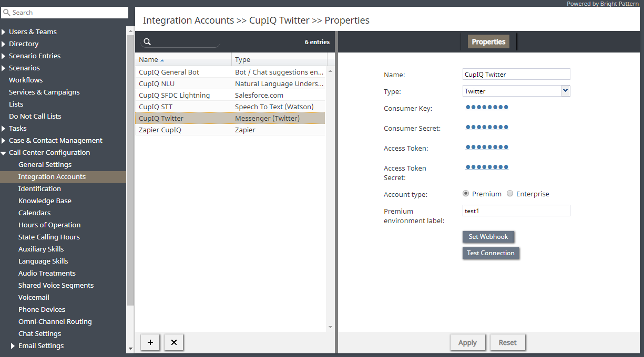Viewport: 644px width, 357px height.
Task: Open Chat Settings
Action: 39,333
